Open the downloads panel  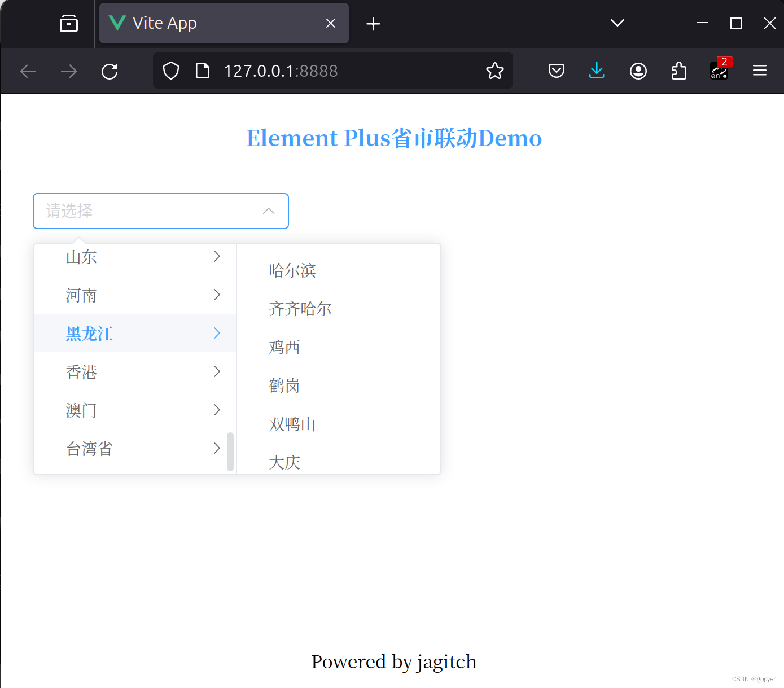tap(597, 71)
